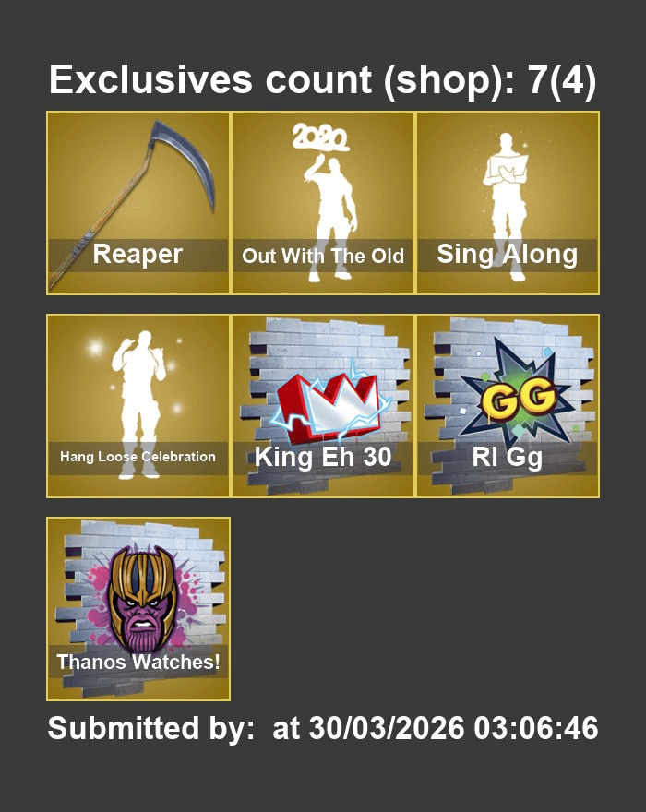The image size is (646, 812).
Task: Select the Hang Loose Celebration emote
Action: pos(138,406)
